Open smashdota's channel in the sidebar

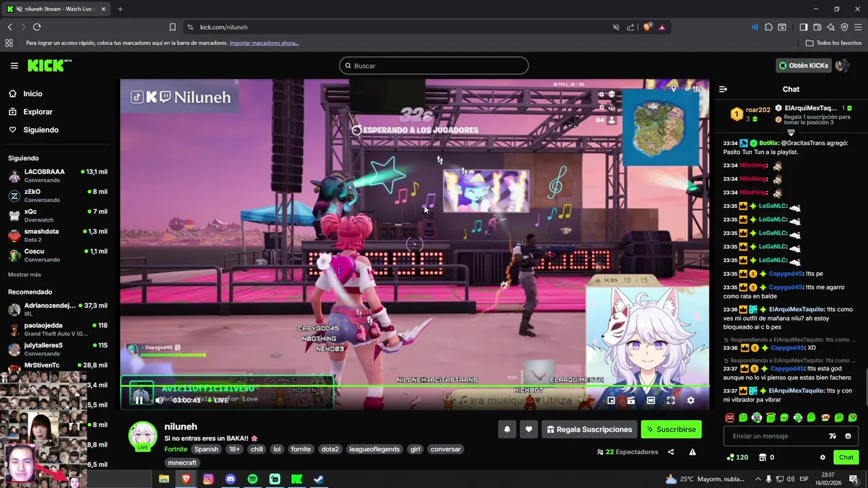pyautogui.click(x=58, y=235)
